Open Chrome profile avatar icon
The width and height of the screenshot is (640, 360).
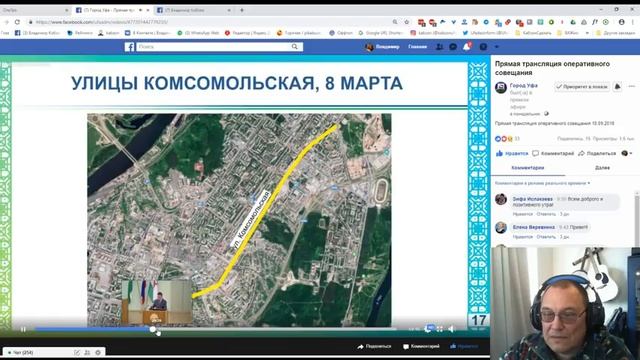pos(622,22)
